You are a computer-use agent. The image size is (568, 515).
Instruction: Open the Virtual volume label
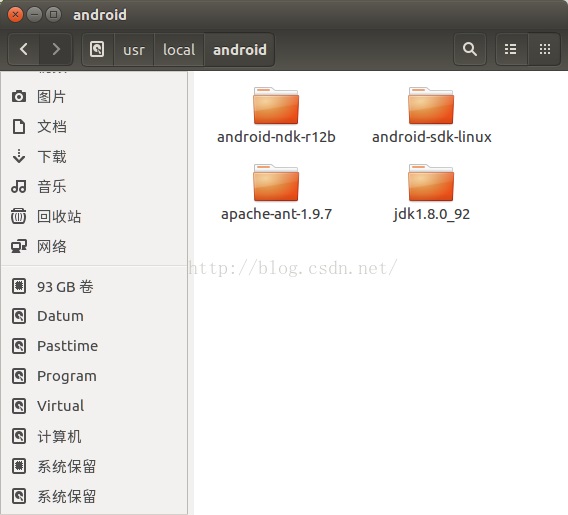pyautogui.click(x=60, y=406)
